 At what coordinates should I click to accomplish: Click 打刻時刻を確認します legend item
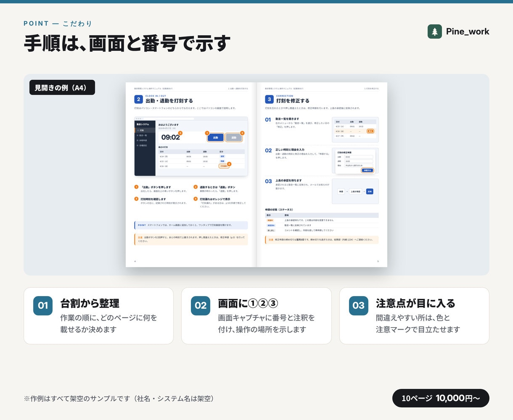(161, 201)
